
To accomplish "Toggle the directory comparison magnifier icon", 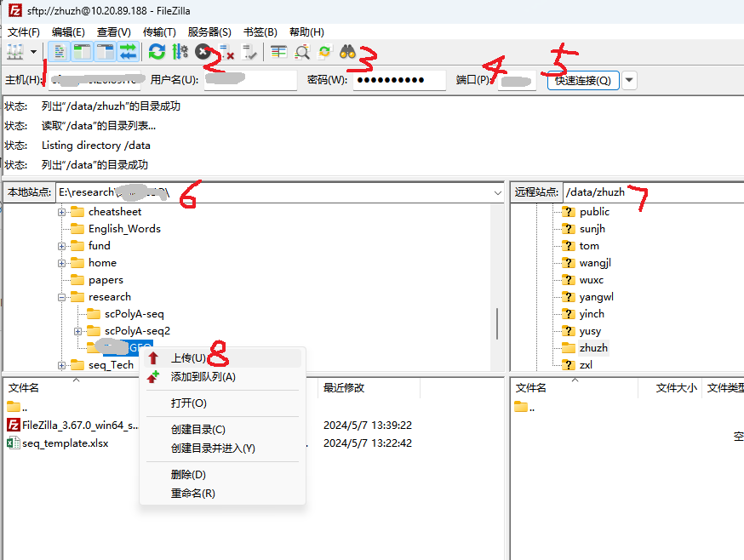I will coord(302,52).
